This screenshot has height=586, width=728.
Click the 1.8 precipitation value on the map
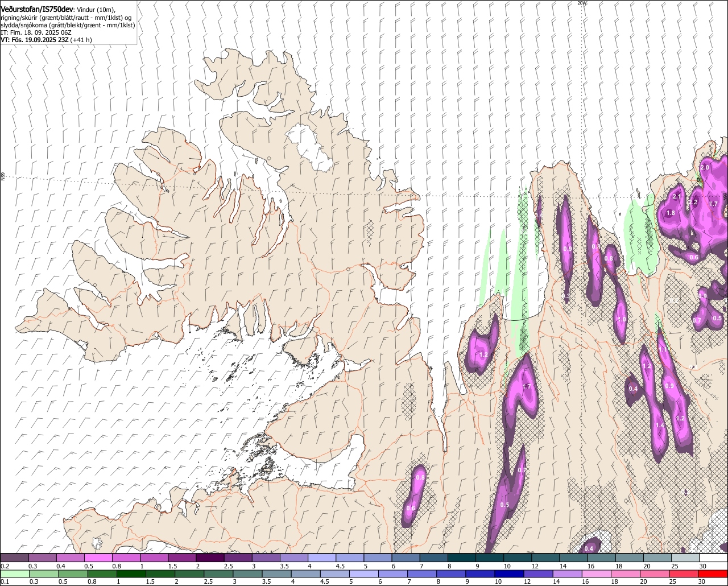(670, 213)
